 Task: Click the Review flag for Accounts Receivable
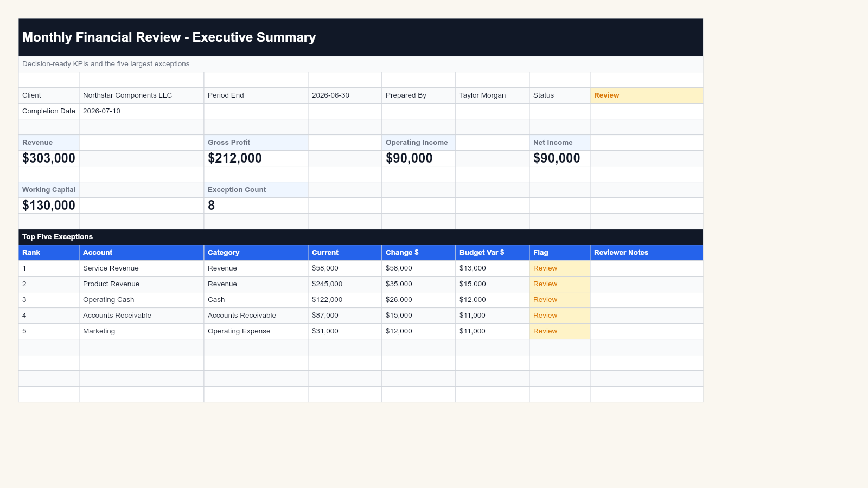tap(560, 316)
